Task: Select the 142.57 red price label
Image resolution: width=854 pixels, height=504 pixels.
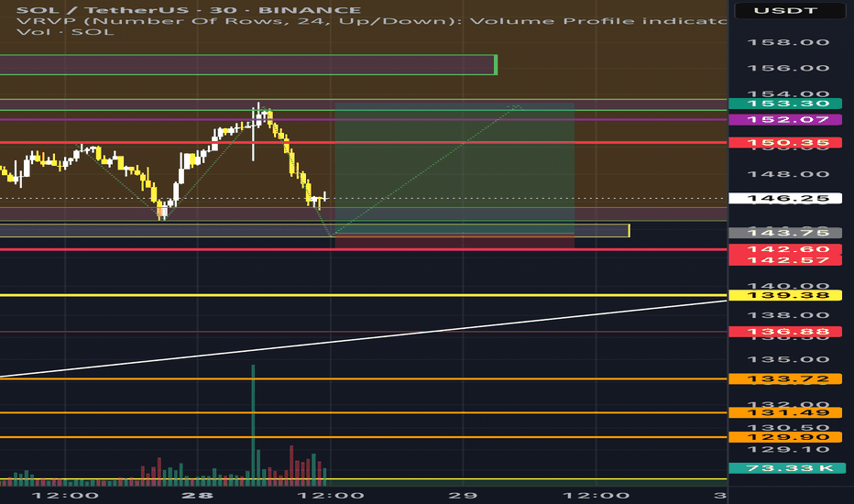Action: pyautogui.click(x=785, y=260)
